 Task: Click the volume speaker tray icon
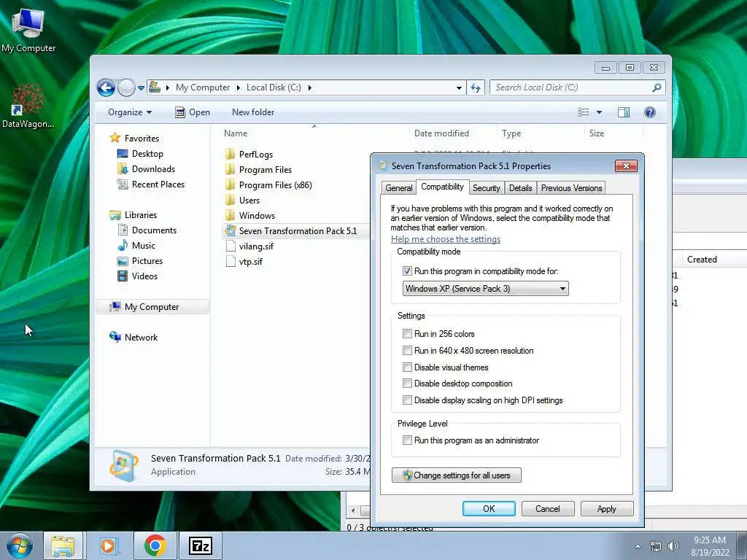pos(673,546)
